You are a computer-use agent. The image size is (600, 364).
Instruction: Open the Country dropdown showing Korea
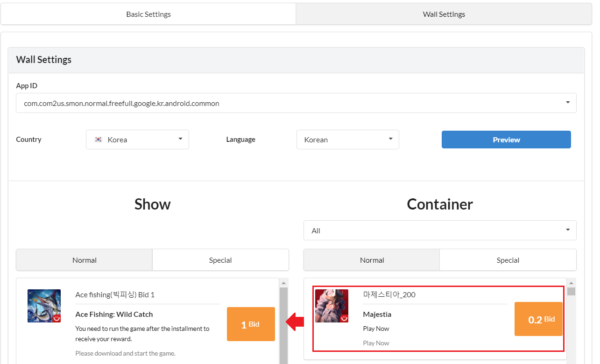coord(137,140)
